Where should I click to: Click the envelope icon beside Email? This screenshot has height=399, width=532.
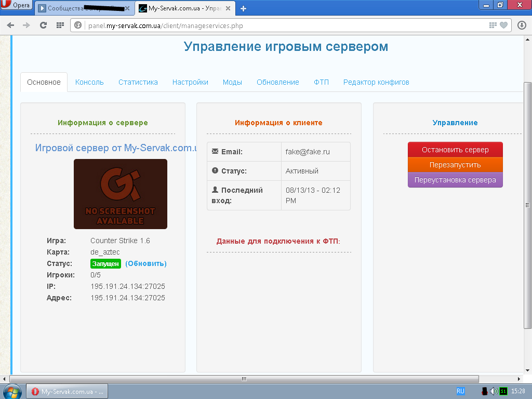point(215,151)
